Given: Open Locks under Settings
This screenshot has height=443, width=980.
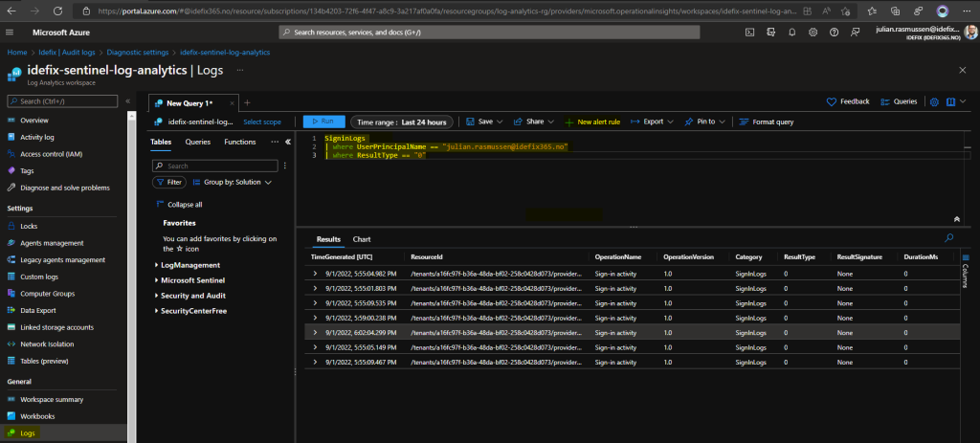Looking at the screenshot, I should (29, 226).
